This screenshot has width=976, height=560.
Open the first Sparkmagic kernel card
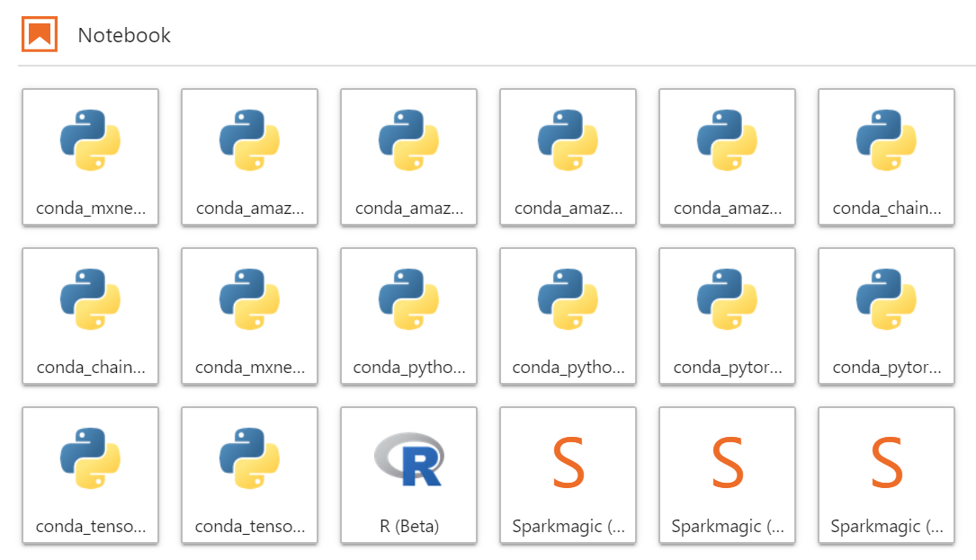(x=569, y=476)
